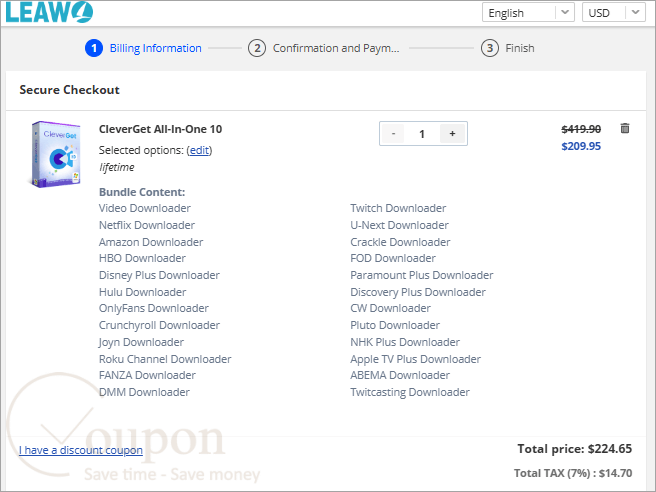Click the Leawo logo

click(49, 12)
